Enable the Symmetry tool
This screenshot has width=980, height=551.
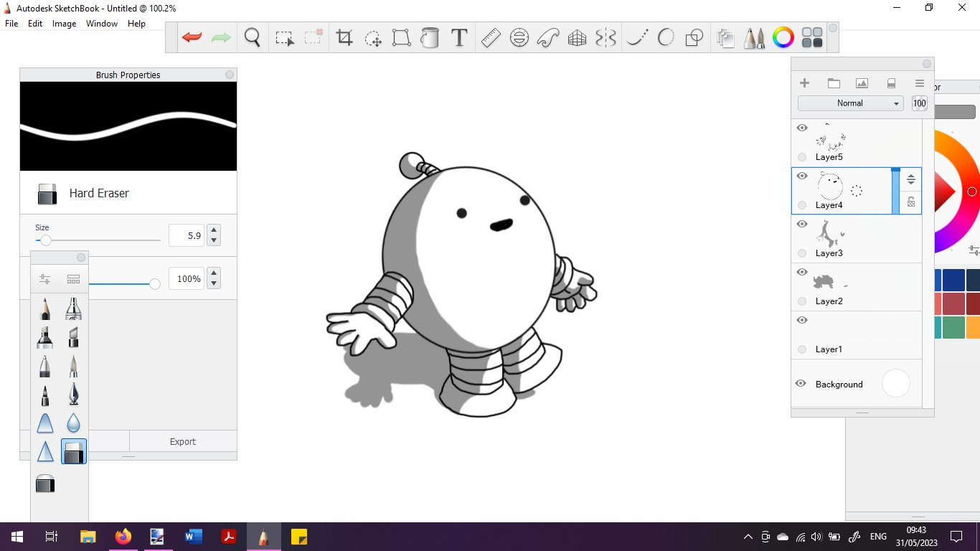point(606,37)
